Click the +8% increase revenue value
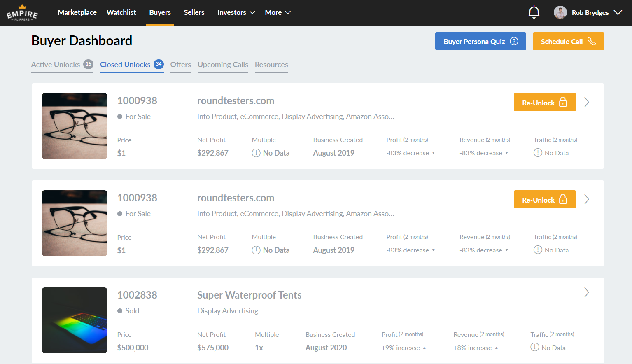 pyautogui.click(x=473, y=348)
